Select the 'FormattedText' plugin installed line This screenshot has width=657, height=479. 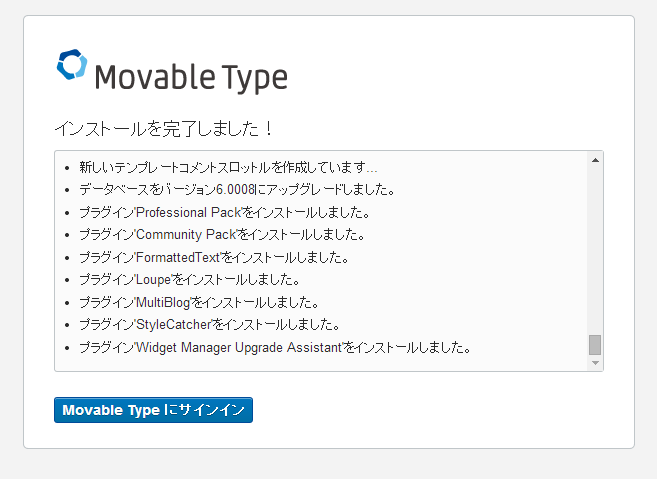213,257
